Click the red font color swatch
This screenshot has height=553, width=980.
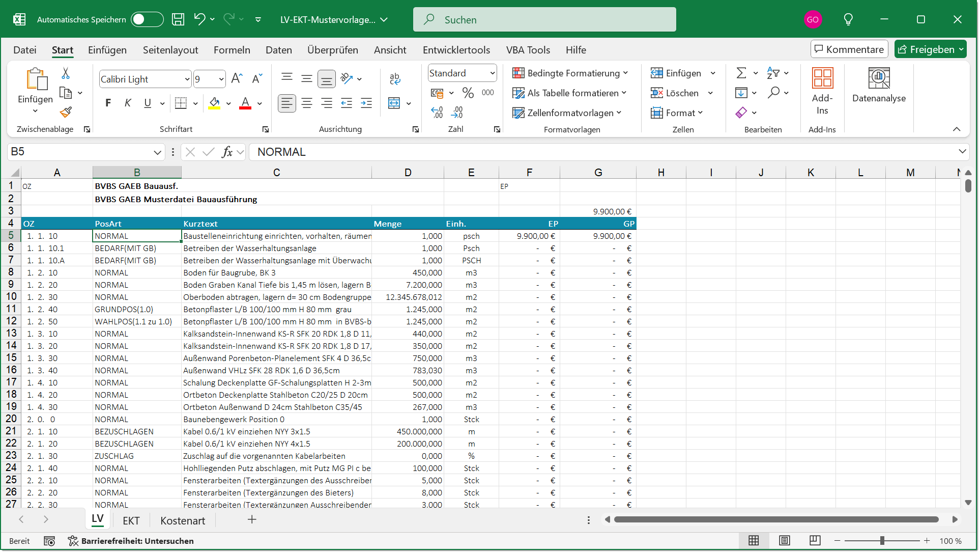click(245, 103)
